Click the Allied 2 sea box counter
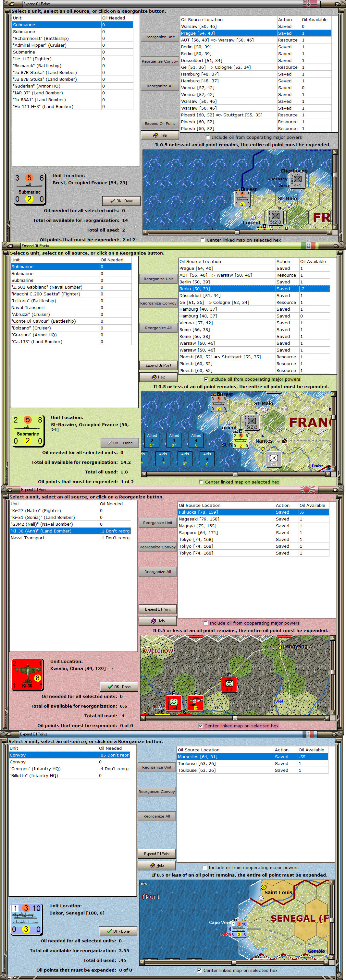This screenshot has width=346, height=980. [152, 440]
